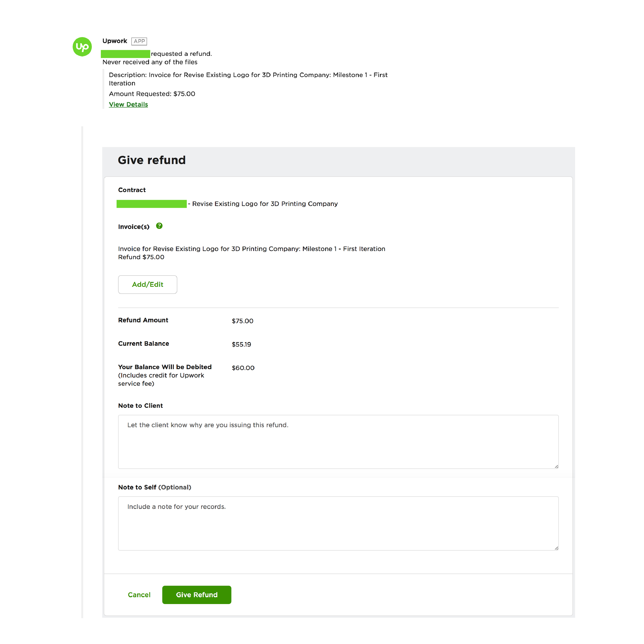Viewport: 644px width, 644px height.
Task: Click the Note to Client resize handle
Action: [x=556, y=466]
